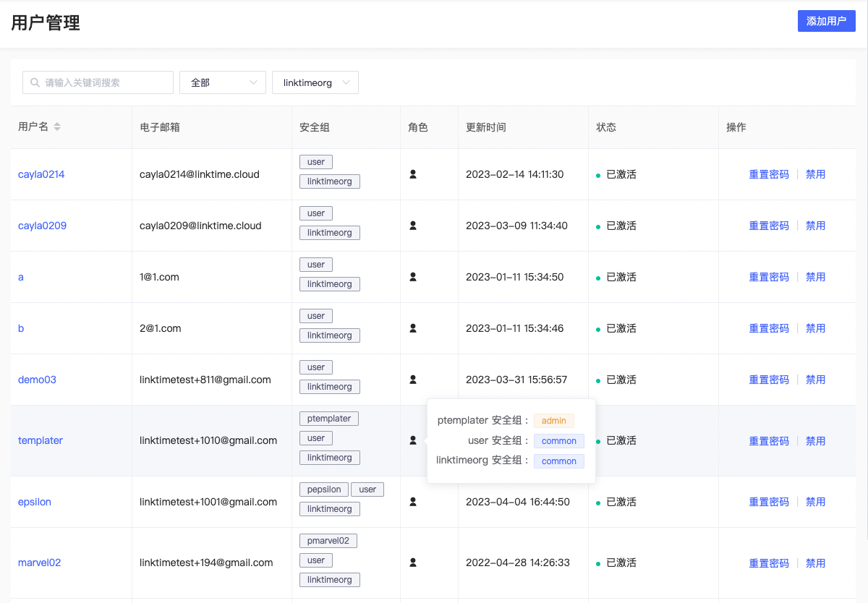Disable user templater via 禁用
This screenshot has height=603, width=868.
tap(815, 441)
